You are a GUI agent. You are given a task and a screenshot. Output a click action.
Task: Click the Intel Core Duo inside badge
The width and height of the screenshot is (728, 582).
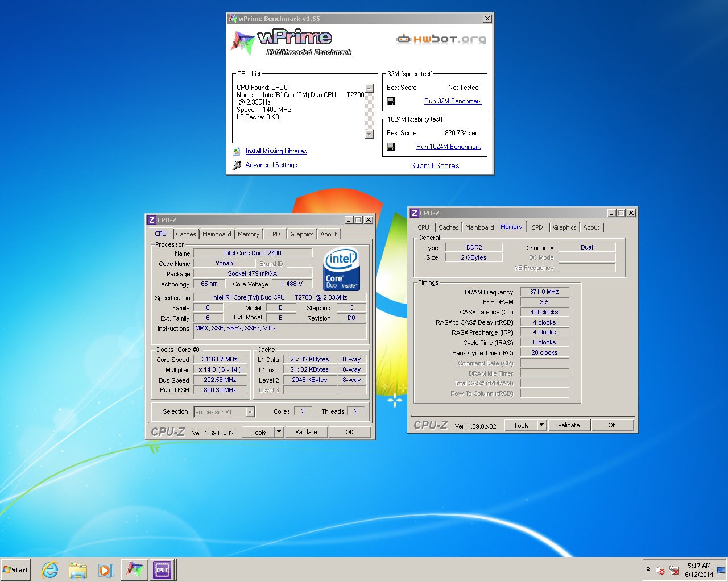coord(341,269)
